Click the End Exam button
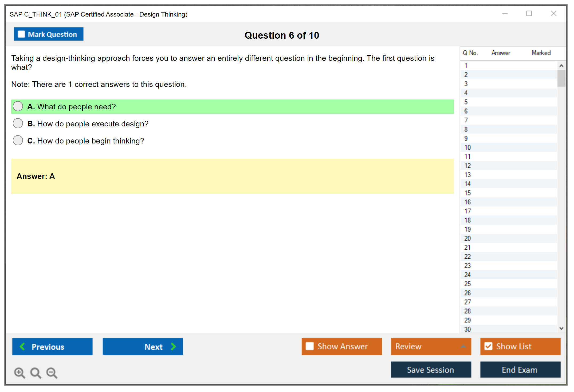574x392 pixels. (520, 370)
